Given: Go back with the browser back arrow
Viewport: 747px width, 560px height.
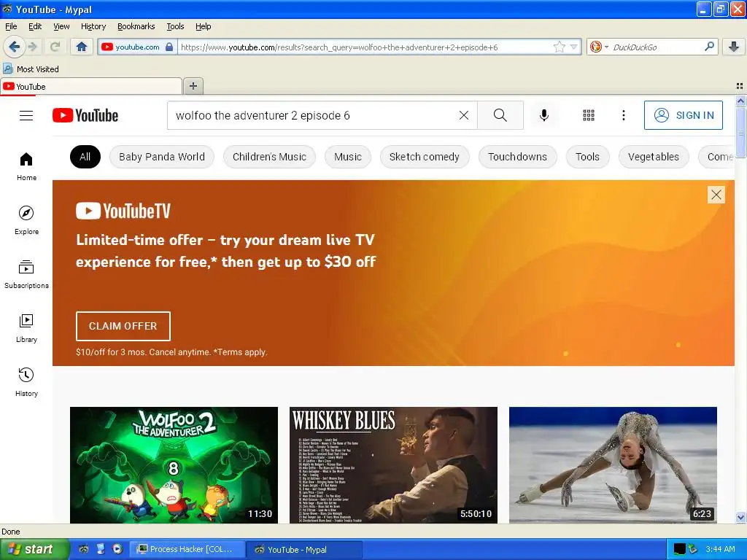Looking at the screenshot, I should tap(13, 47).
